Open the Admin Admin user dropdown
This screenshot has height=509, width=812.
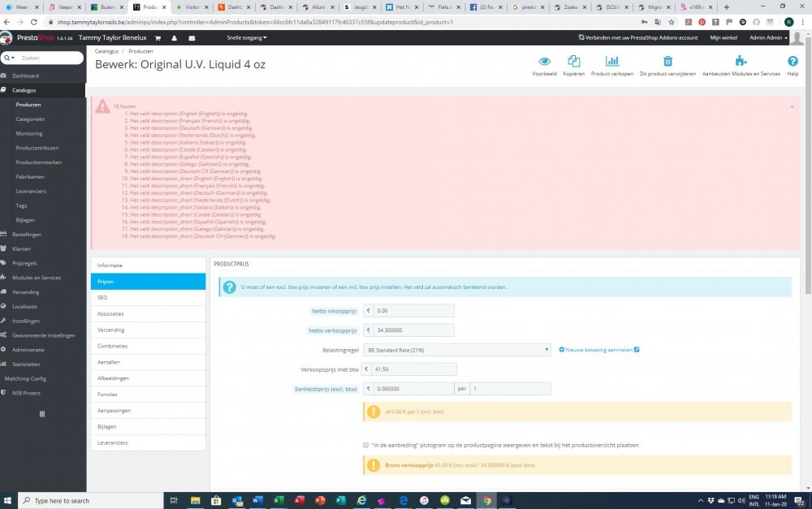click(768, 38)
